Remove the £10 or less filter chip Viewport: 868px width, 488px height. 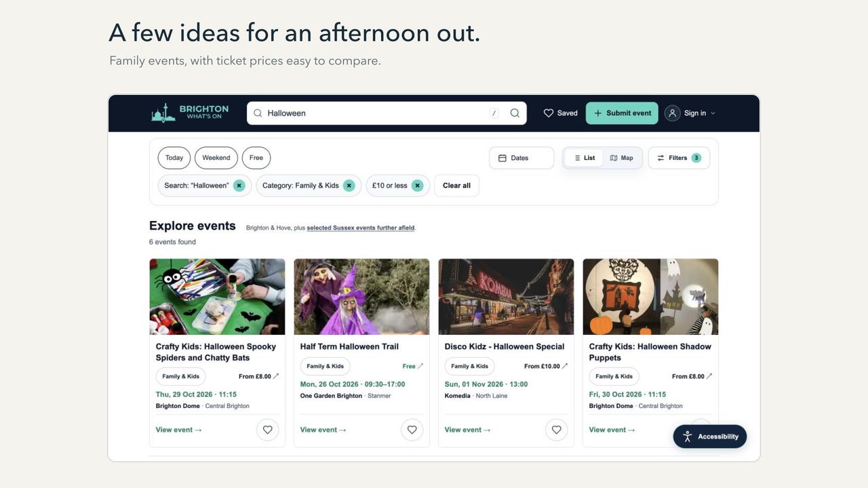click(417, 186)
